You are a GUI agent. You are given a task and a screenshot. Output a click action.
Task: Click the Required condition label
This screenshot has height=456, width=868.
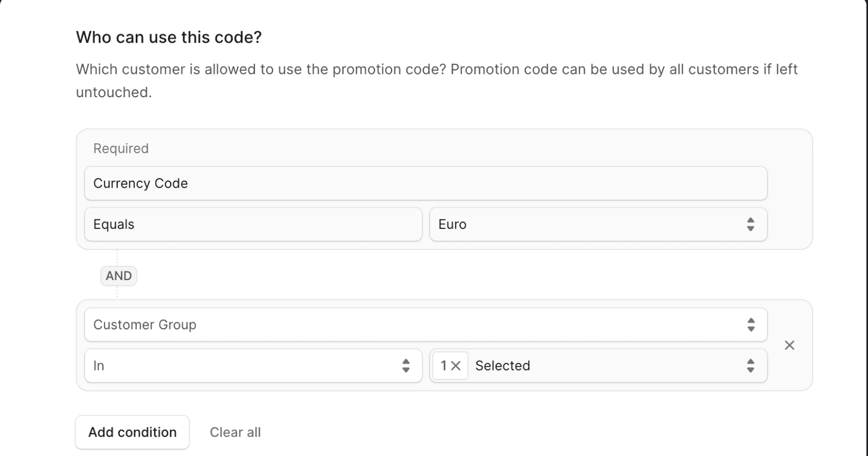tap(120, 148)
